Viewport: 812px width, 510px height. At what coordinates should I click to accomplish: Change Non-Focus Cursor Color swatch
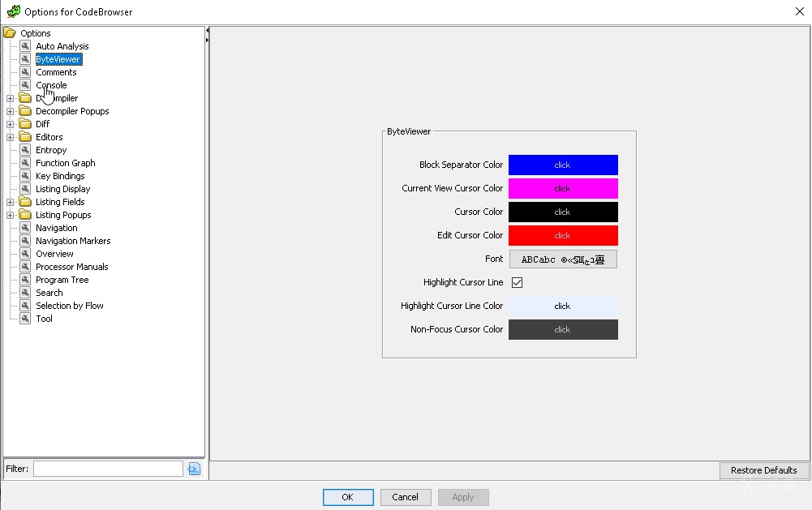pyautogui.click(x=563, y=329)
